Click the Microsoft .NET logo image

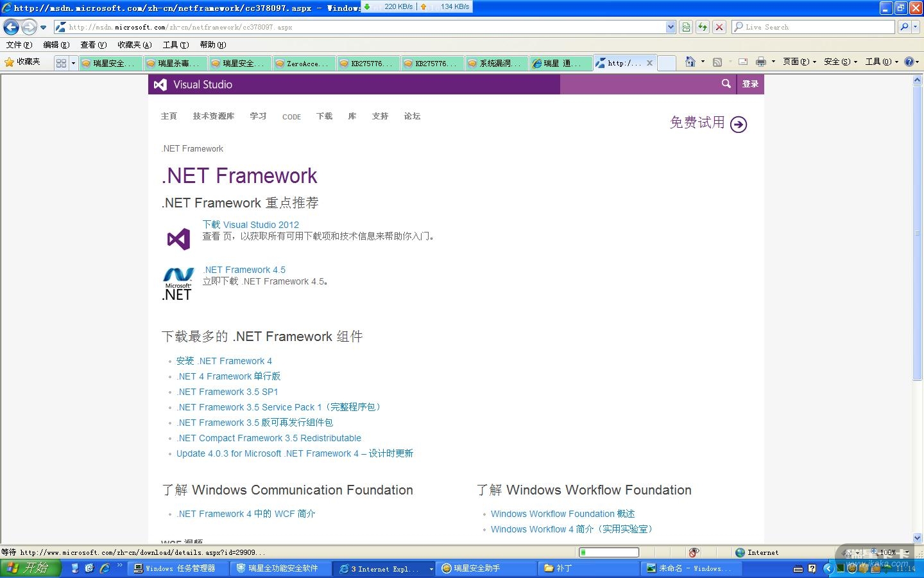pos(178,285)
